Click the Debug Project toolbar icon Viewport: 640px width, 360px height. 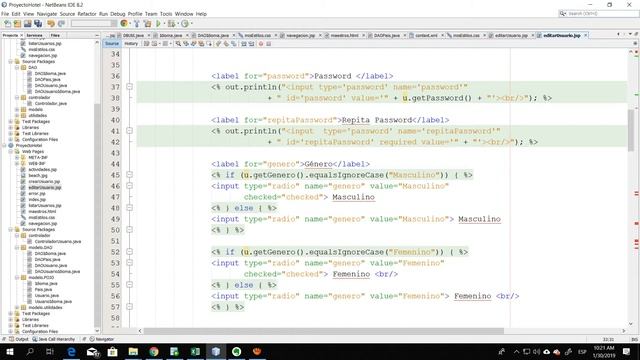(x=171, y=24)
